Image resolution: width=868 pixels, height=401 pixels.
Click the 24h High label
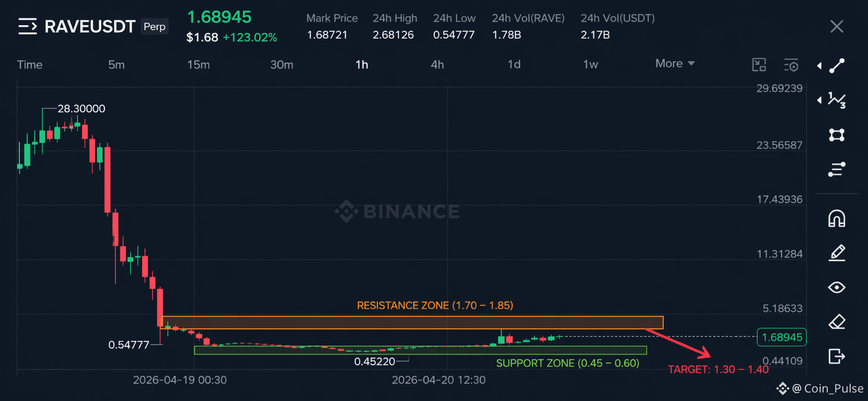(x=395, y=18)
